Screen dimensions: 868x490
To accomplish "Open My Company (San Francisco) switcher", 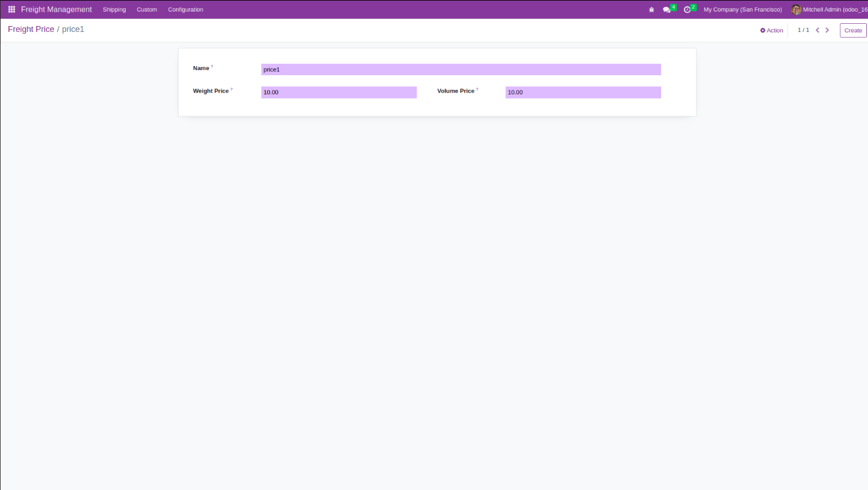I will (x=743, y=9).
